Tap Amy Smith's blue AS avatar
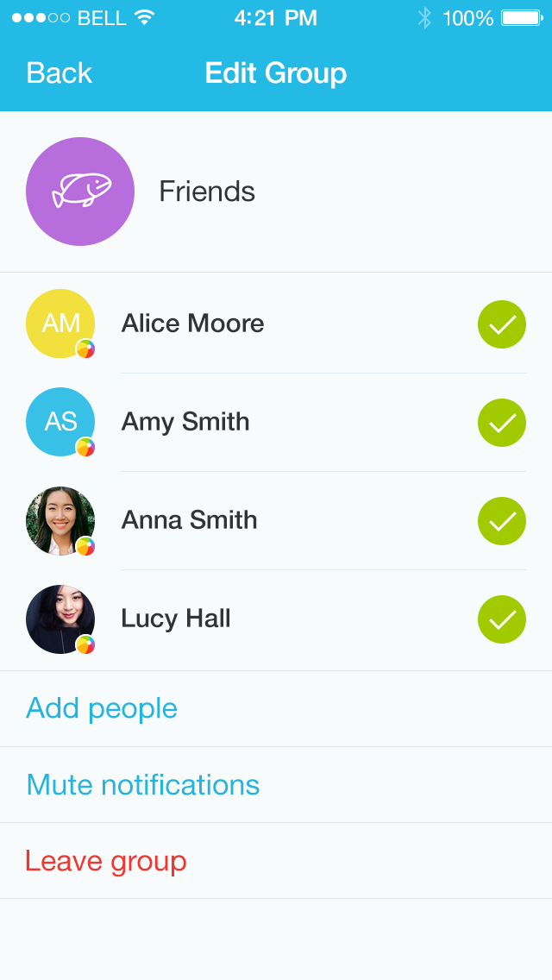This screenshot has height=980, width=552. pos(60,422)
